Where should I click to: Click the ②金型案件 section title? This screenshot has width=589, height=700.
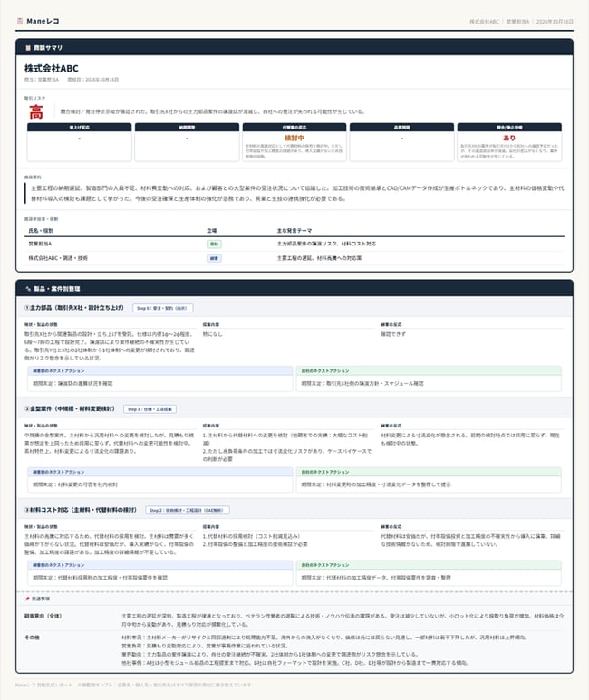(x=70, y=408)
